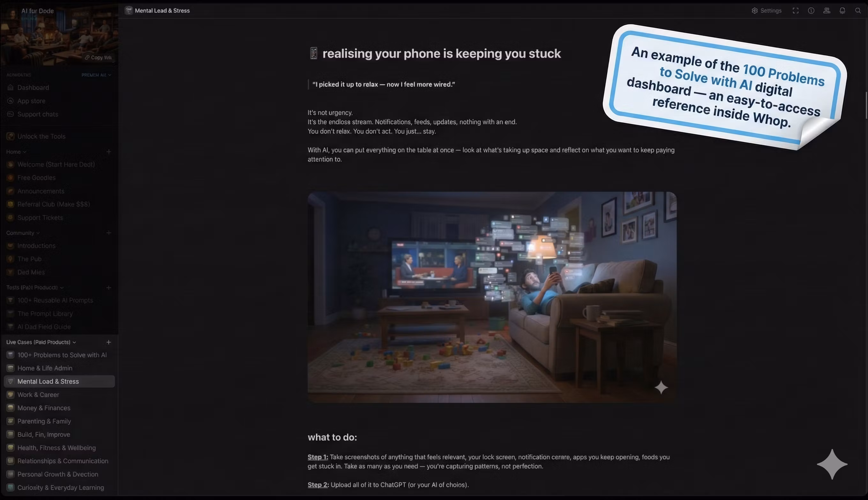Image resolution: width=868 pixels, height=500 pixels.
Task: Click the info circle icon
Action: click(x=811, y=11)
